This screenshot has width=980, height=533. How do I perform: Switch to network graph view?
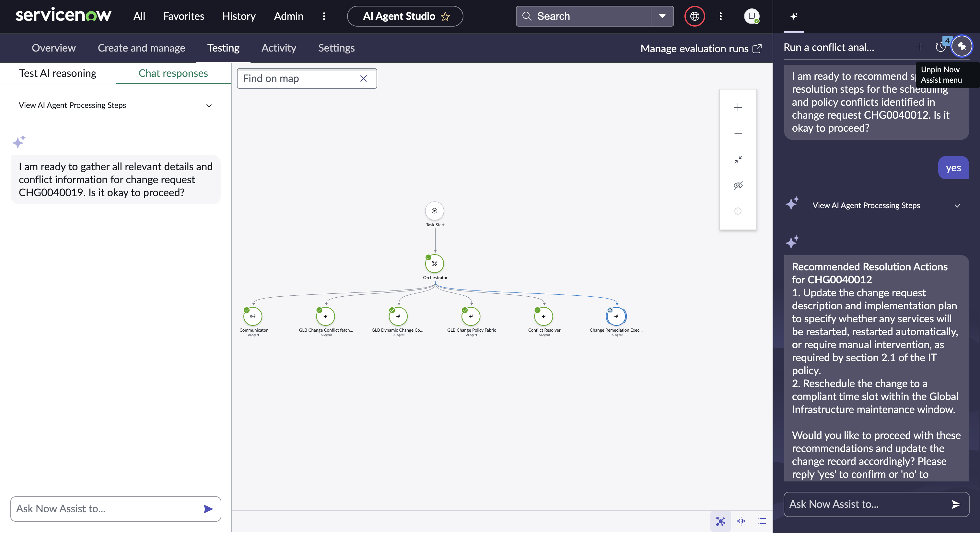click(x=720, y=521)
